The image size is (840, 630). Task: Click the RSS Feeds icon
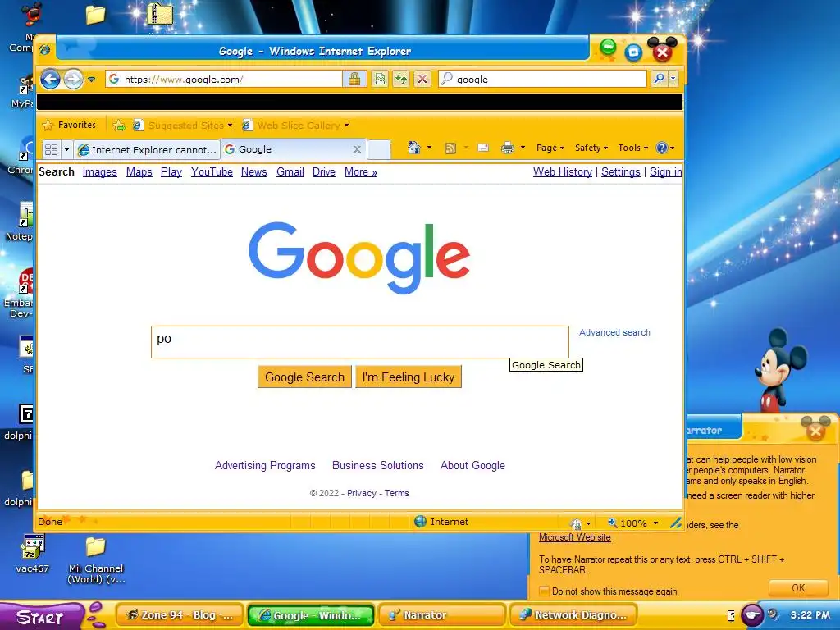point(450,148)
